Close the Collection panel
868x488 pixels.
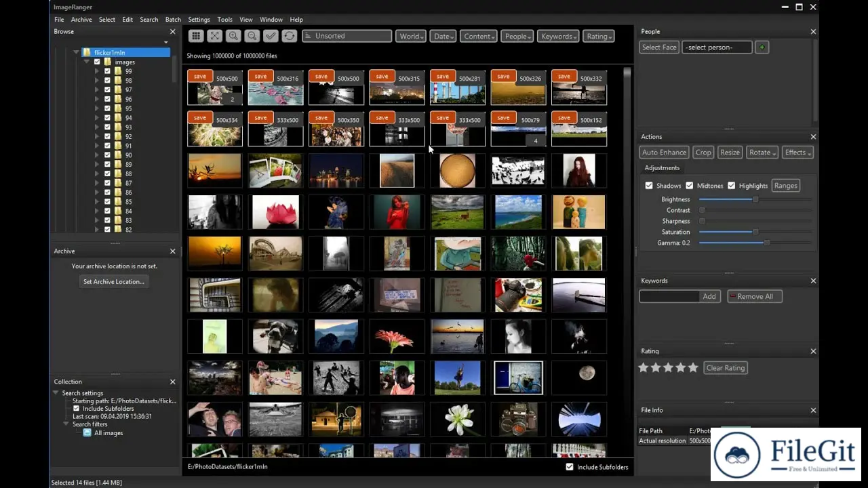[x=172, y=382]
